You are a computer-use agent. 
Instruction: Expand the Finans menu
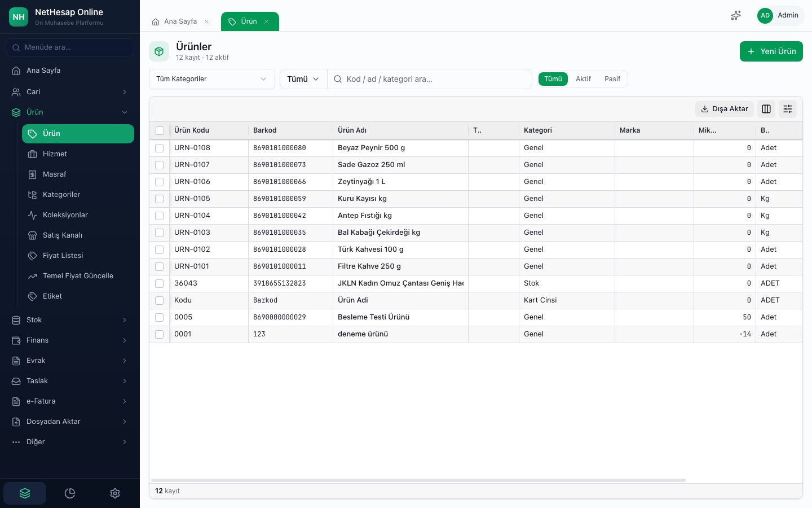70,340
